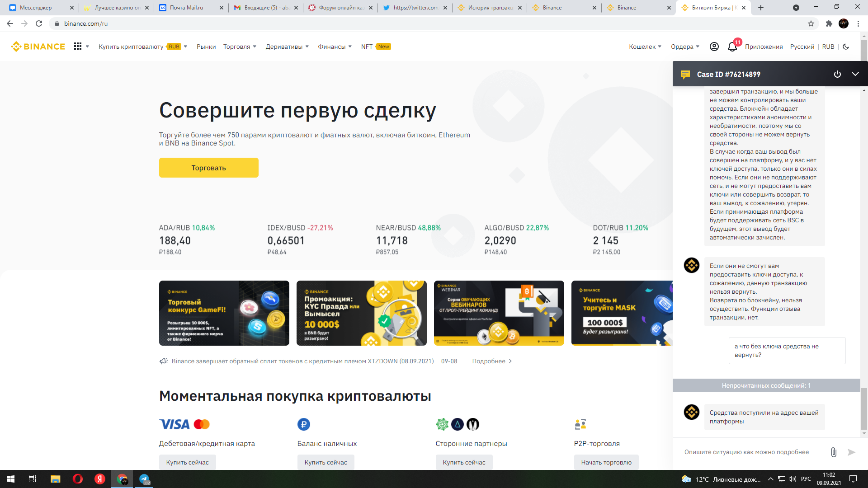Screen dimensions: 868x488
Task: Reload the page with the refresh icon
Action: pos(39,23)
